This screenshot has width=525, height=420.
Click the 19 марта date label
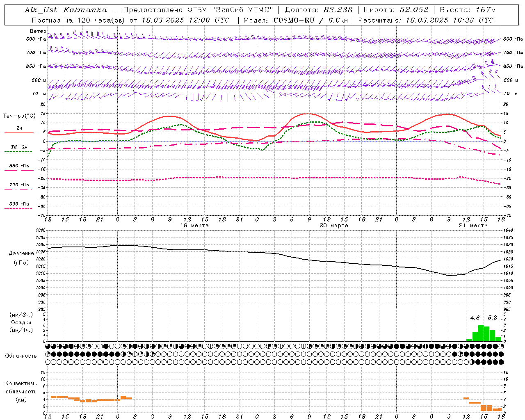[194, 226]
